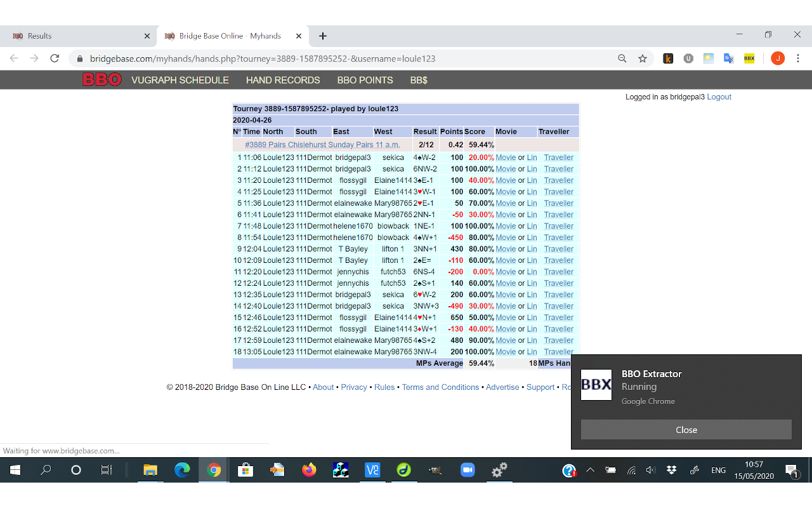
Task: Open the Movie link for board 18
Action: pyautogui.click(x=506, y=352)
